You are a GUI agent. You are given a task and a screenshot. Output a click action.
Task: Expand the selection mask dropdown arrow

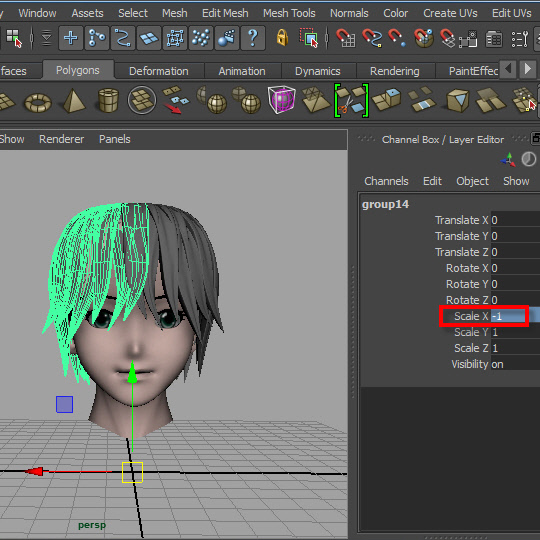(x=46, y=38)
